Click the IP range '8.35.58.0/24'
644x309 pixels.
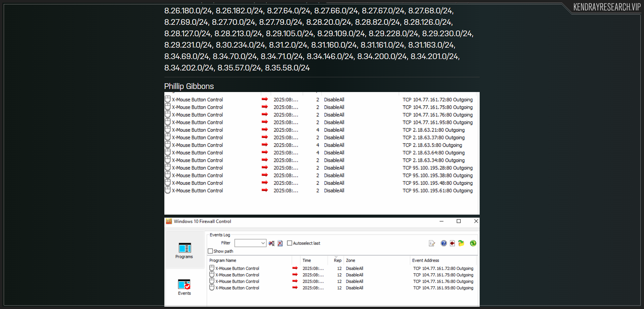click(x=287, y=68)
